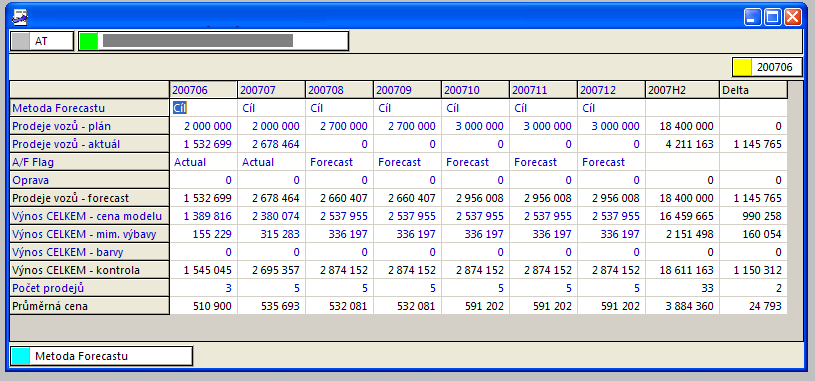Screen dimensions: 815x381
Task: Click actual value 1 532 699 in aktuál row
Action: coord(203,144)
